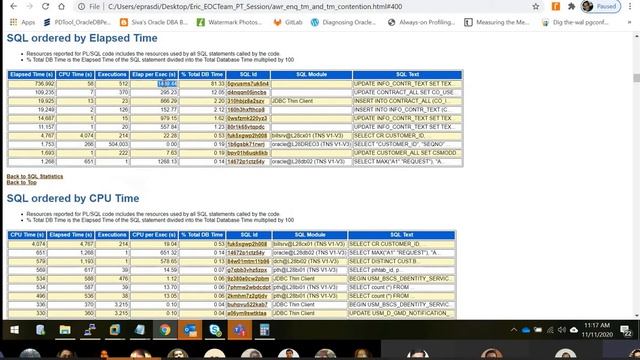Switch to Google Chrome on the taskbar
Screen dimensions: 640x360
165,330
